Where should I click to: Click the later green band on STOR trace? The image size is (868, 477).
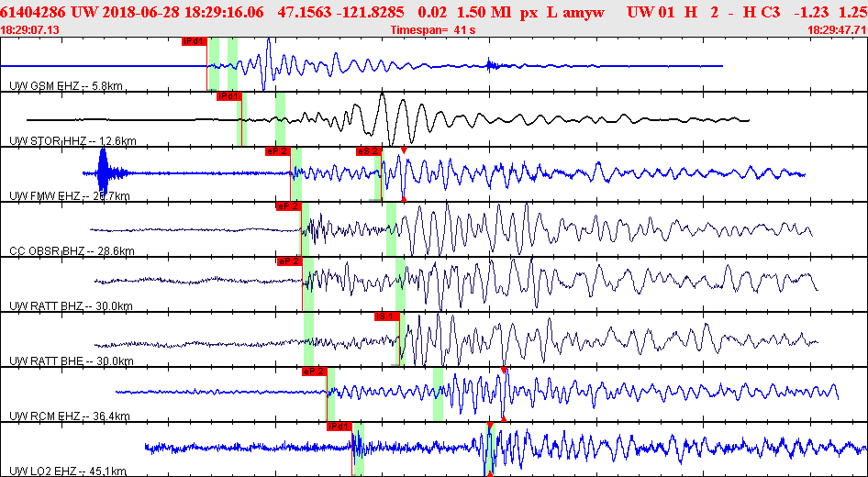click(x=280, y=119)
